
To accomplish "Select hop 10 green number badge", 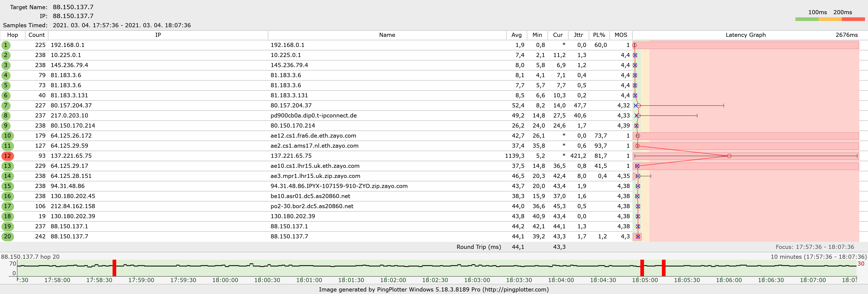I will click(7, 136).
